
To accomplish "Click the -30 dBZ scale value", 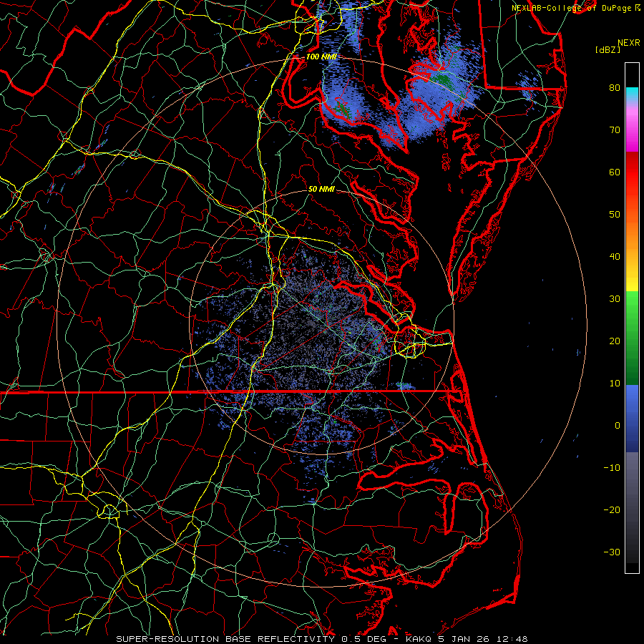I will click(x=612, y=552).
